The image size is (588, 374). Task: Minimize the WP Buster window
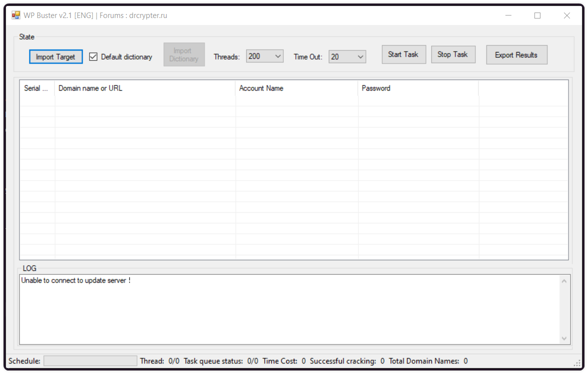(x=508, y=16)
